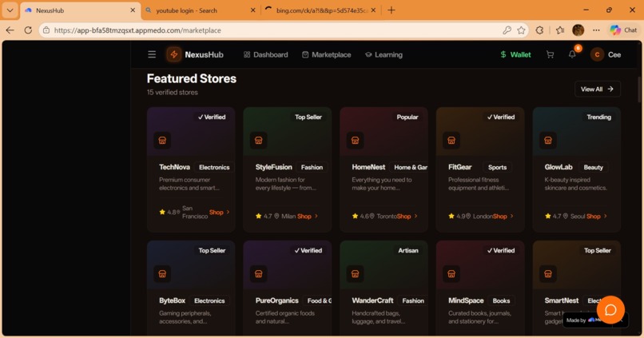Open the tab actions dropdown arrow
The height and width of the screenshot is (338, 644).
10,10
